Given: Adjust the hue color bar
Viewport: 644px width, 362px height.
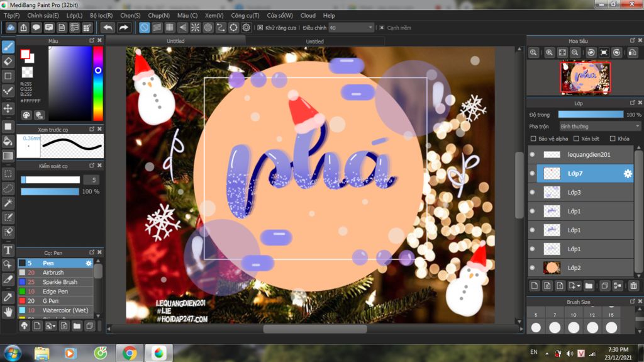Looking at the screenshot, I should (x=97, y=84).
